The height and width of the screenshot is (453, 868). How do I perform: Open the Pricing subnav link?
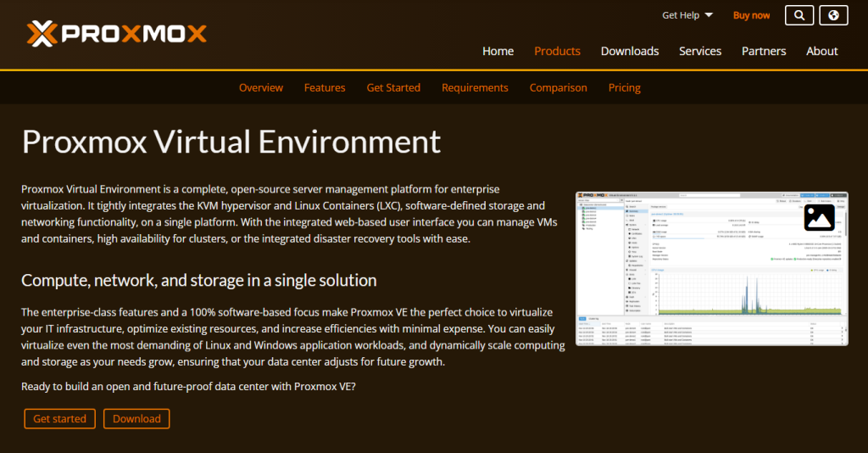coord(624,87)
